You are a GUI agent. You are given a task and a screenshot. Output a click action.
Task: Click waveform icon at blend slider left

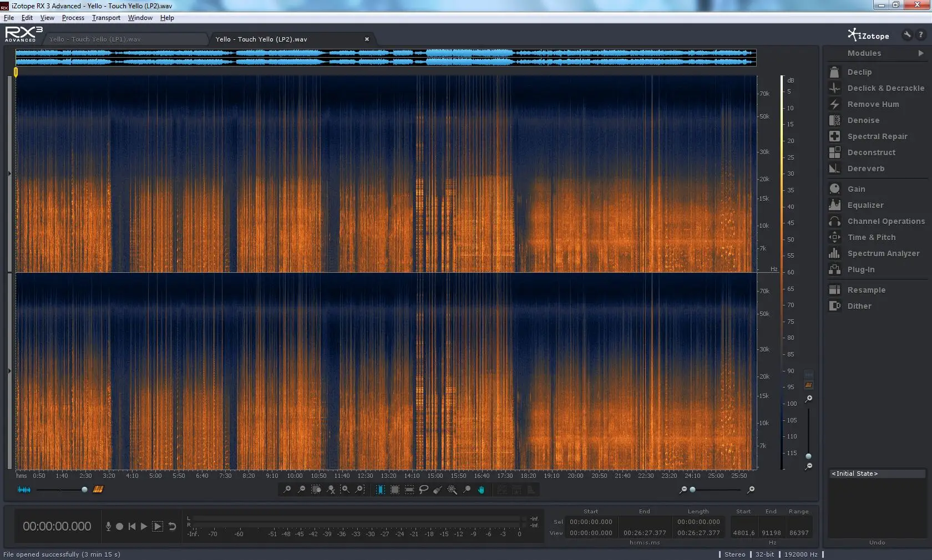click(24, 490)
